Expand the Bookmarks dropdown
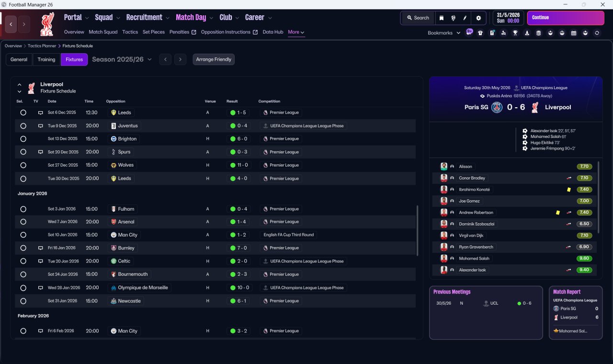This screenshot has width=613, height=364. point(444,33)
